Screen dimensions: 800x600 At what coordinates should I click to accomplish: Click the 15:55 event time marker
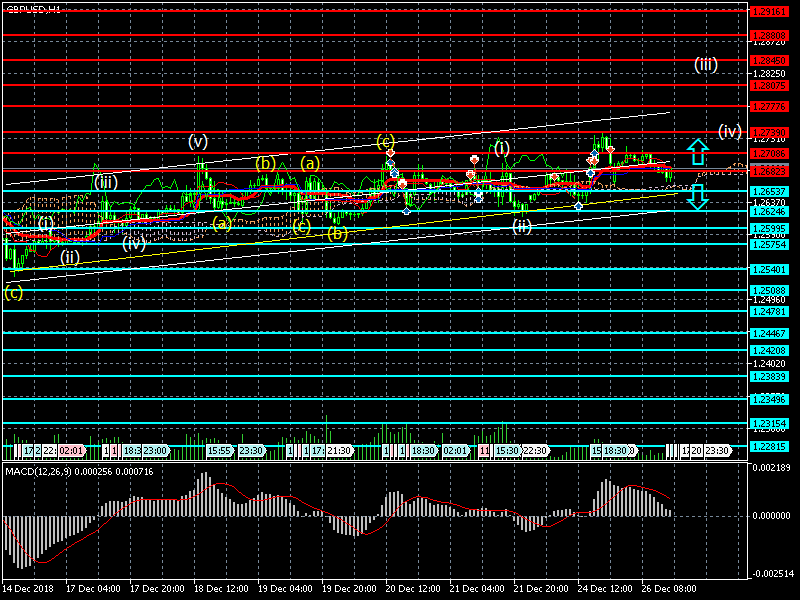coord(219,451)
